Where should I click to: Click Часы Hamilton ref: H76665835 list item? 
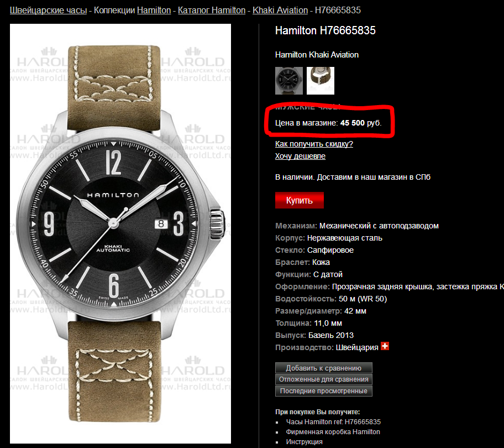[x=333, y=422]
